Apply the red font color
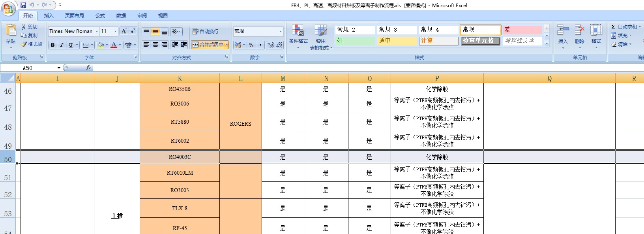The width and height of the screenshot is (644, 234). (x=114, y=45)
